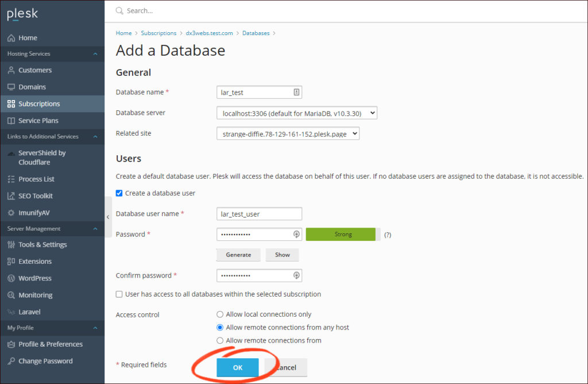Open the Related site dropdown
588x384 pixels.
pos(288,133)
